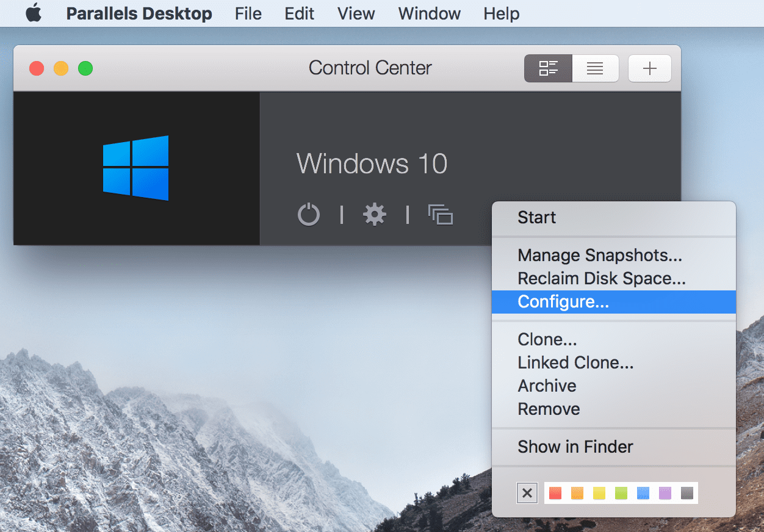
Task: Open the Edit menu
Action: 300,13
